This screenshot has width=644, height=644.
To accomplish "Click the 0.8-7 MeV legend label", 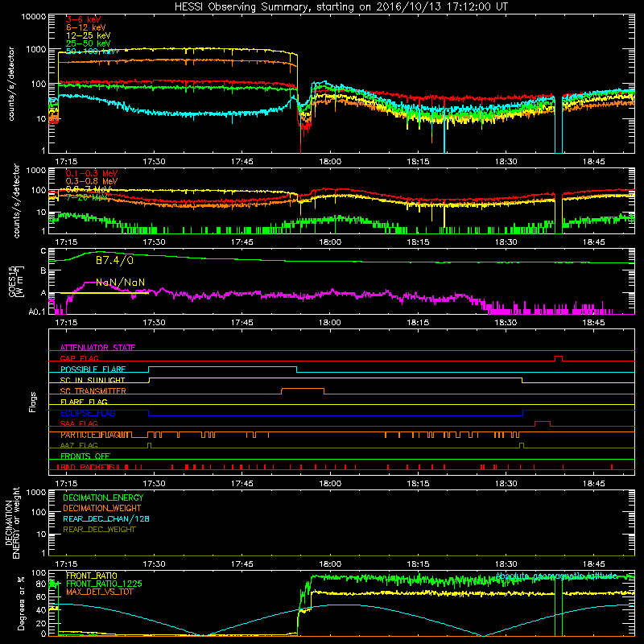I will [x=89, y=189].
